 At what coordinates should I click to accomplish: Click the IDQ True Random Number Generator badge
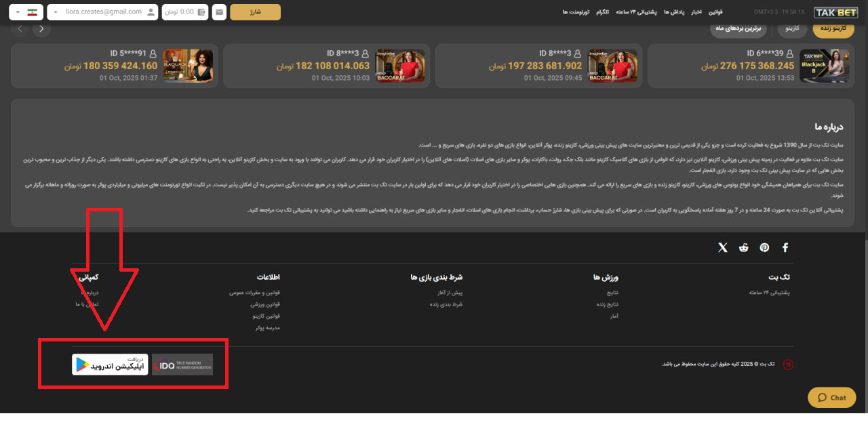coord(182,364)
